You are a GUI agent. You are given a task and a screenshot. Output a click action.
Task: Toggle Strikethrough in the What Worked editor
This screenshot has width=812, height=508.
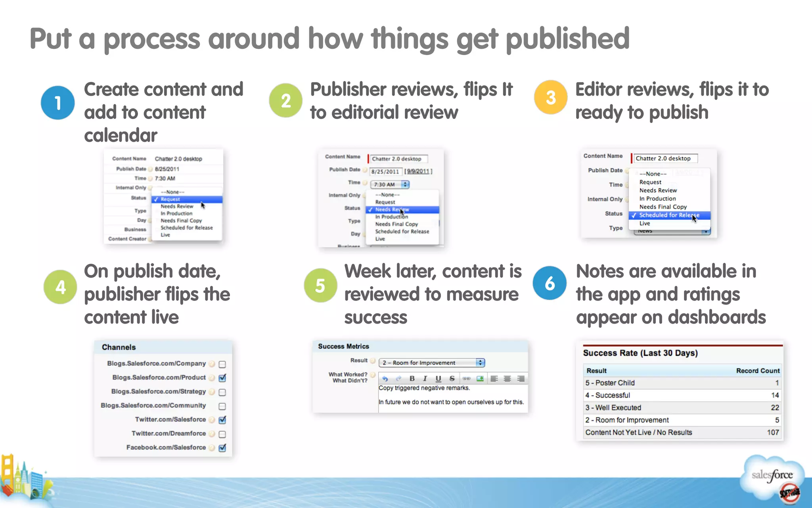click(452, 379)
